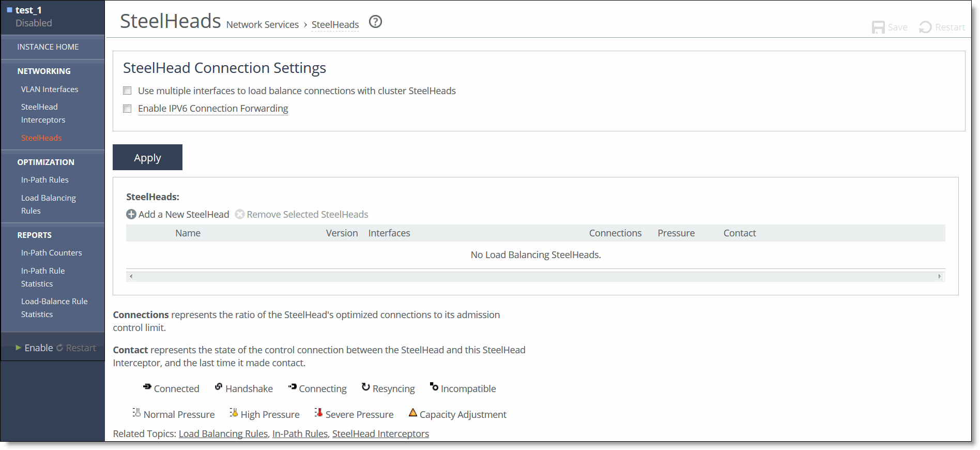Click the Remove Selected SteelHeads x icon
Image resolution: width=980 pixels, height=450 pixels.
[x=240, y=214]
